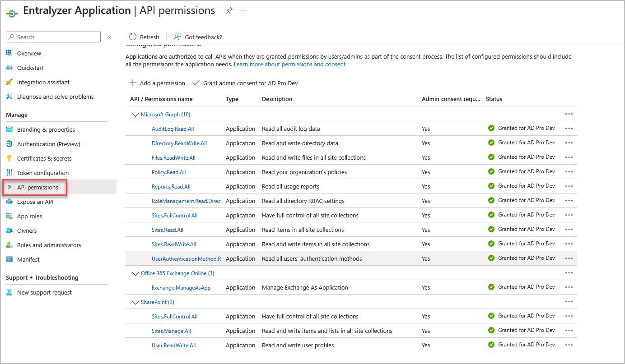Collapse the left navigation pane
This screenshot has width=625, height=364.
109,37
